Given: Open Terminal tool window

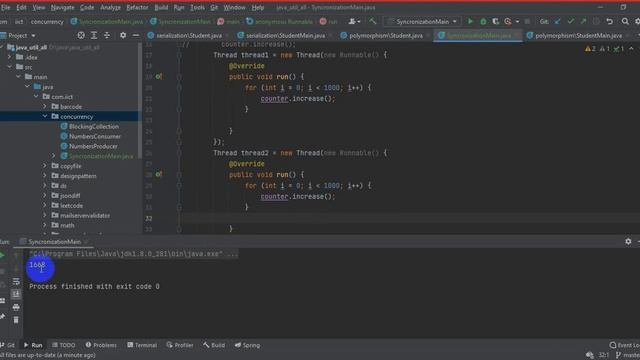Looking at the screenshot, I should click(x=142, y=345).
